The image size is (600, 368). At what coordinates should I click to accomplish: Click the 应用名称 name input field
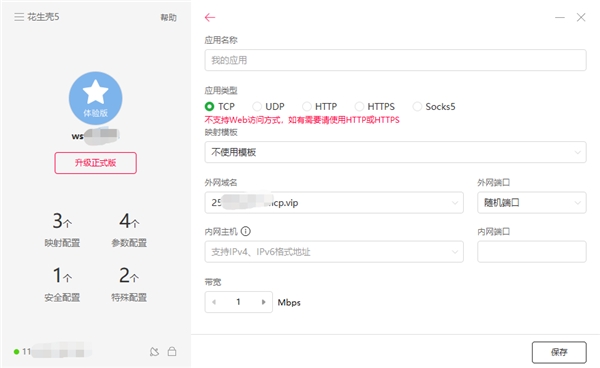[395, 60]
